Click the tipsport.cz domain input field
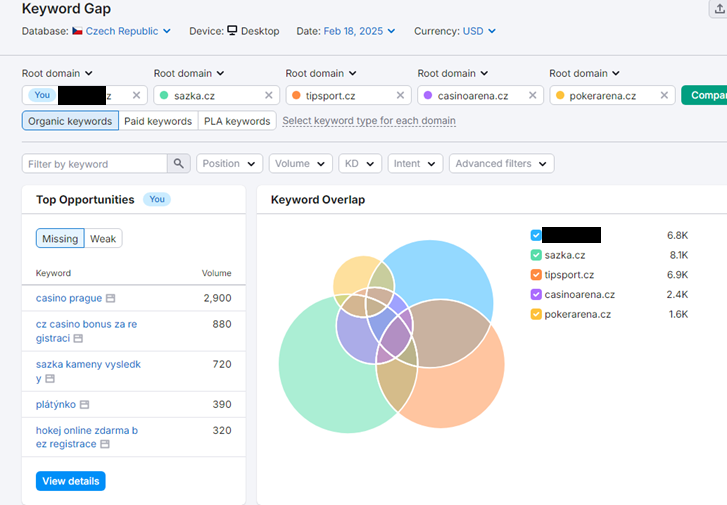Viewport: 727px width, 505px height. [x=349, y=95]
